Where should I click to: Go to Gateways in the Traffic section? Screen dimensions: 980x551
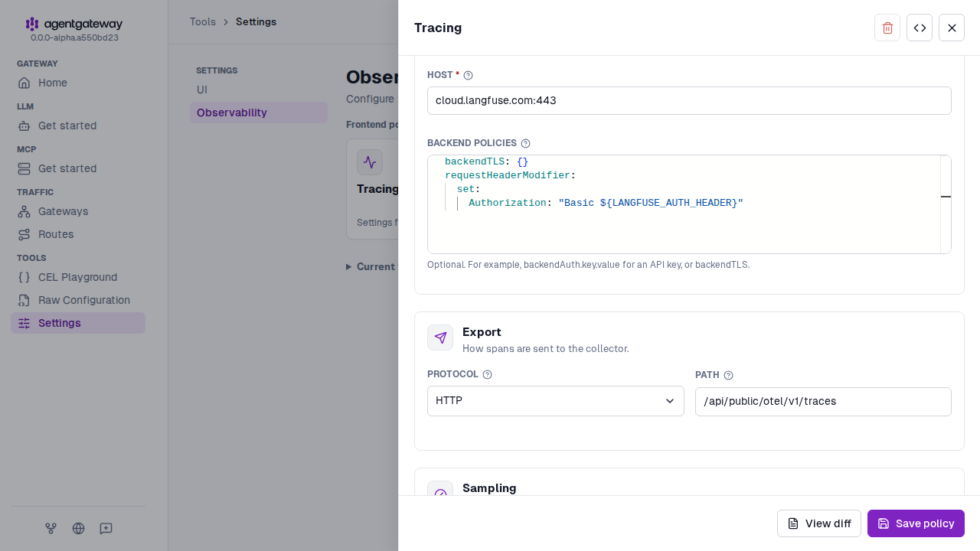(x=78, y=211)
